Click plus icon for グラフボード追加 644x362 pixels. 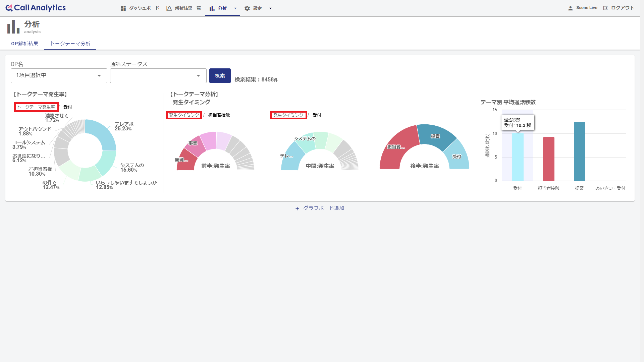click(297, 208)
